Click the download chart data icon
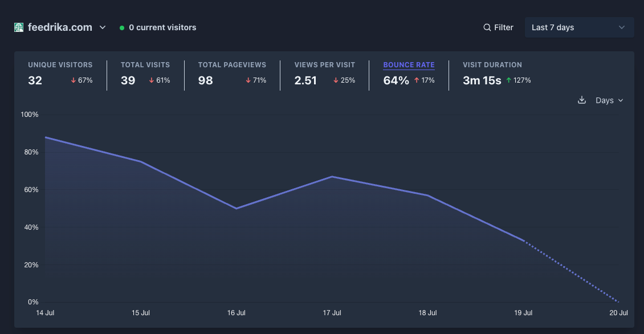Viewport: 644px width, 334px height. pyautogui.click(x=581, y=100)
